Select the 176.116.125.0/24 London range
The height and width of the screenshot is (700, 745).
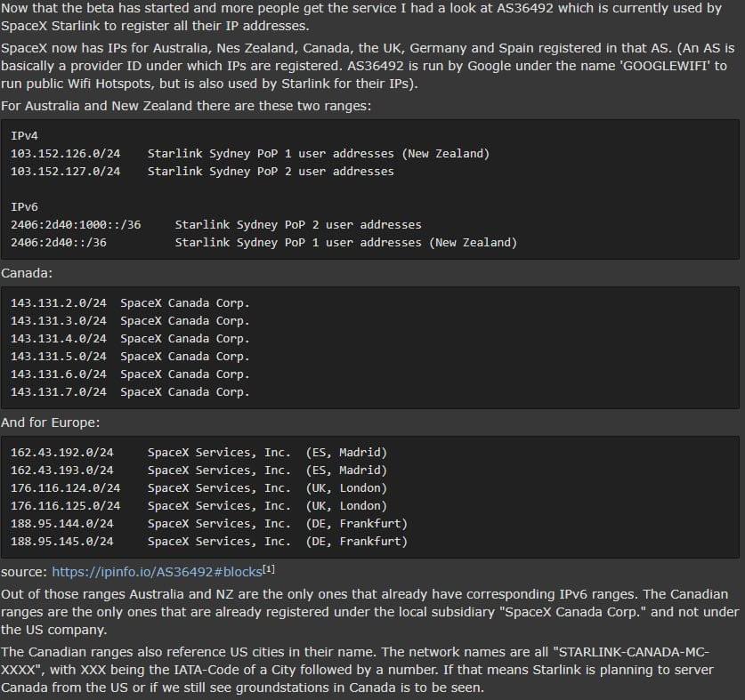(66, 506)
